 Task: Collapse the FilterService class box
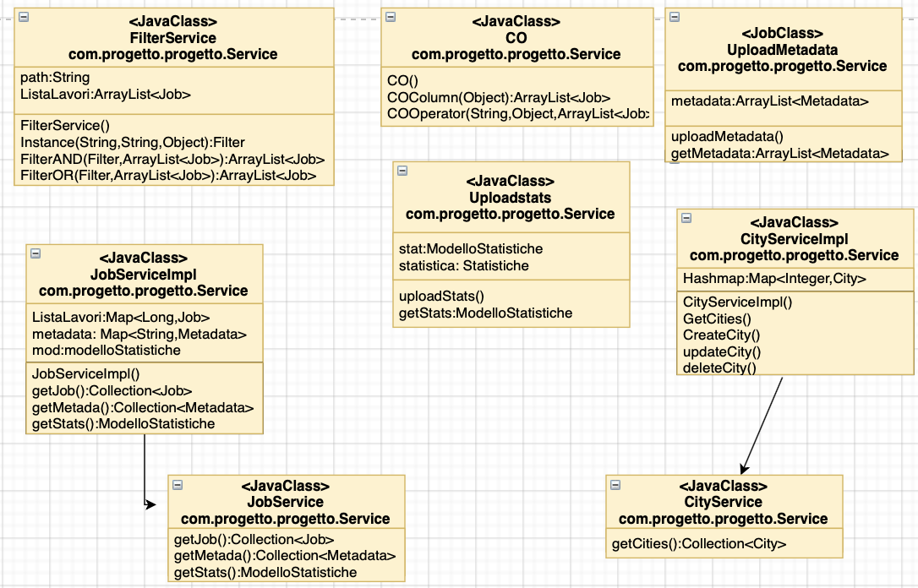[24, 17]
